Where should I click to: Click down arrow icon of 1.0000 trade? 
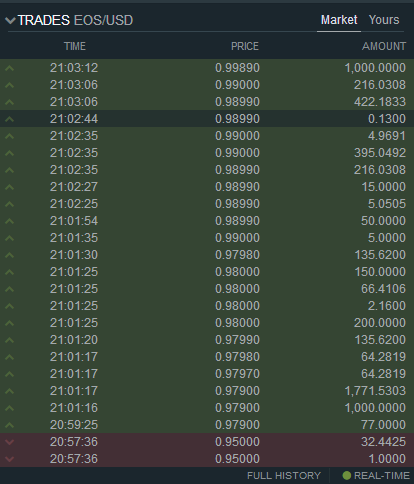[10, 459]
